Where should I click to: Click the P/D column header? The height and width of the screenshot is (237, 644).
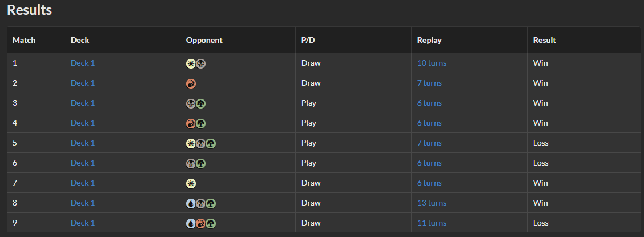click(x=308, y=40)
